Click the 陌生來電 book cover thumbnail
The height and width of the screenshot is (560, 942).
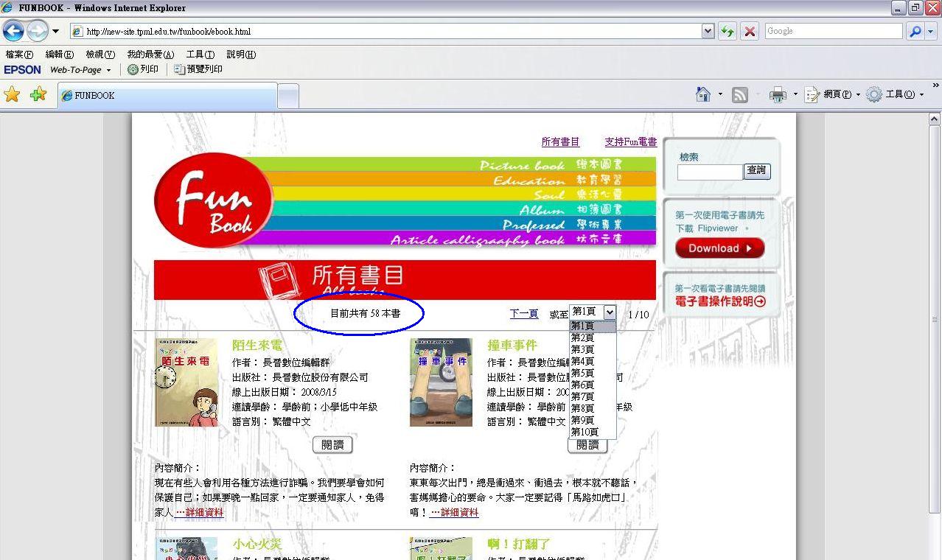tap(186, 382)
